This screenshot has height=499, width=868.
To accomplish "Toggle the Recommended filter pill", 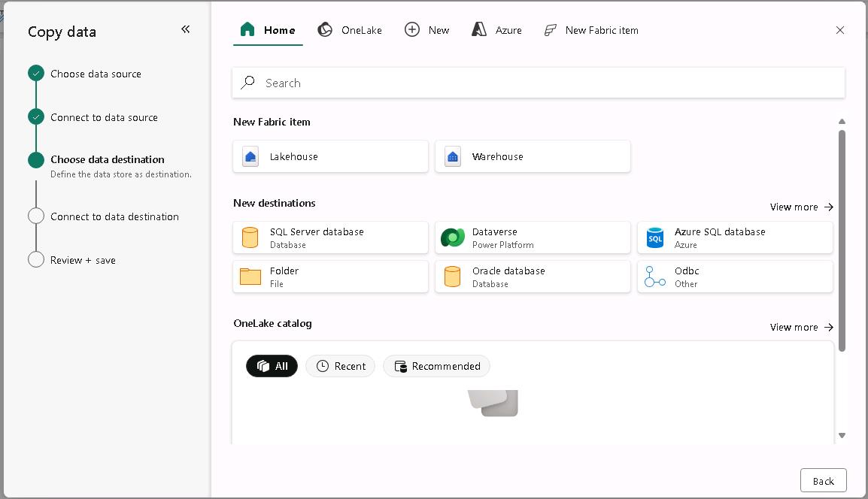I will click(x=436, y=366).
